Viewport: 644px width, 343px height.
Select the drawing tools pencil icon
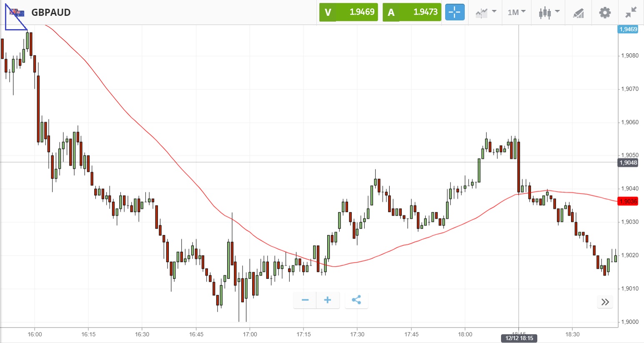pyautogui.click(x=579, y=13)
